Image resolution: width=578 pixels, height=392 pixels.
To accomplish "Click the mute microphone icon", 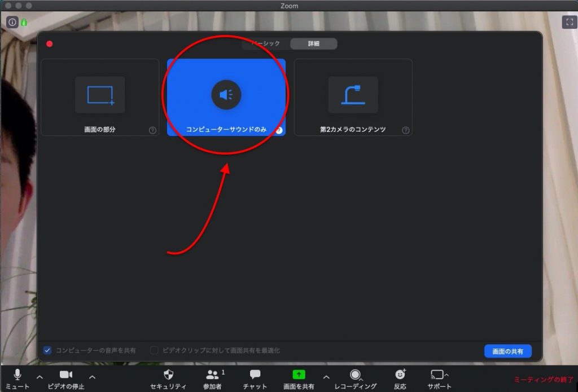I will coord(17,375).
